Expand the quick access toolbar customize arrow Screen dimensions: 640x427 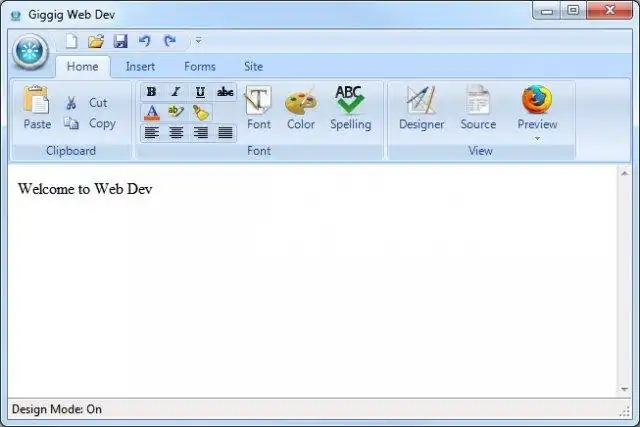198,40
